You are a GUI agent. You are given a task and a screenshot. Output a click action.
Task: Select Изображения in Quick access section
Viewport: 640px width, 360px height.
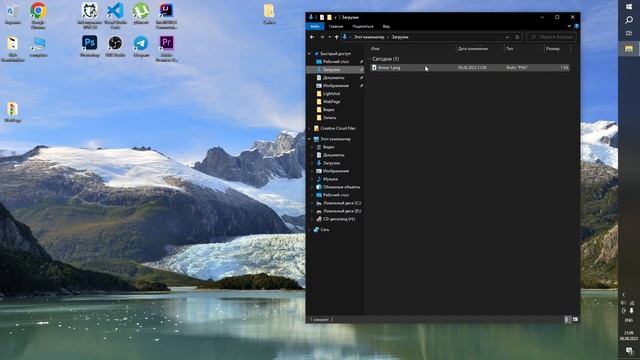tap(333, 86)
